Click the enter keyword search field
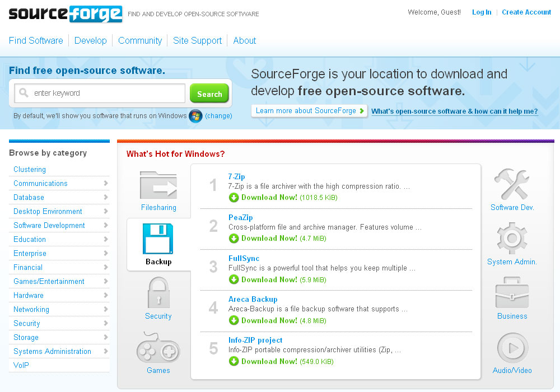 click(x=106, y=94)
